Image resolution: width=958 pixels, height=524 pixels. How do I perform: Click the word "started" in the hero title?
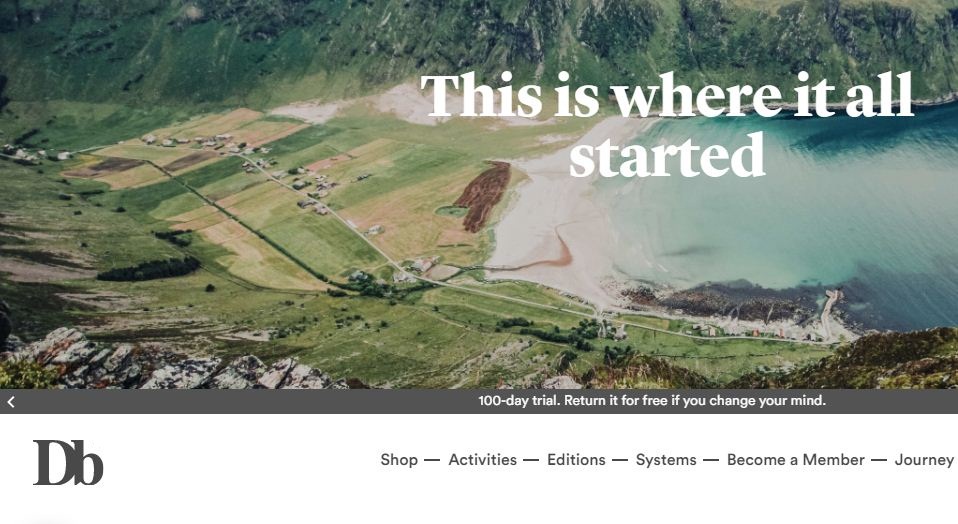tap(667, 156)
